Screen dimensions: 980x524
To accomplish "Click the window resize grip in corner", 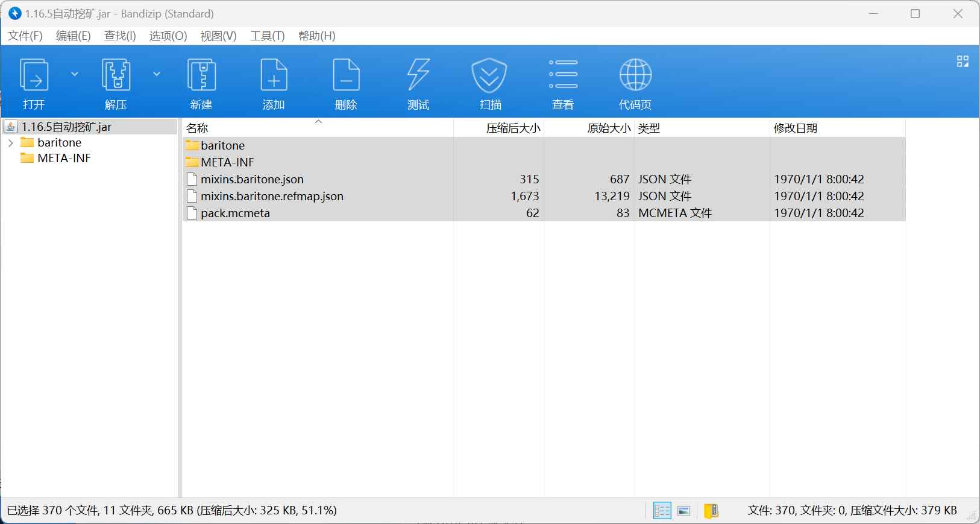I will click(972, 516).
